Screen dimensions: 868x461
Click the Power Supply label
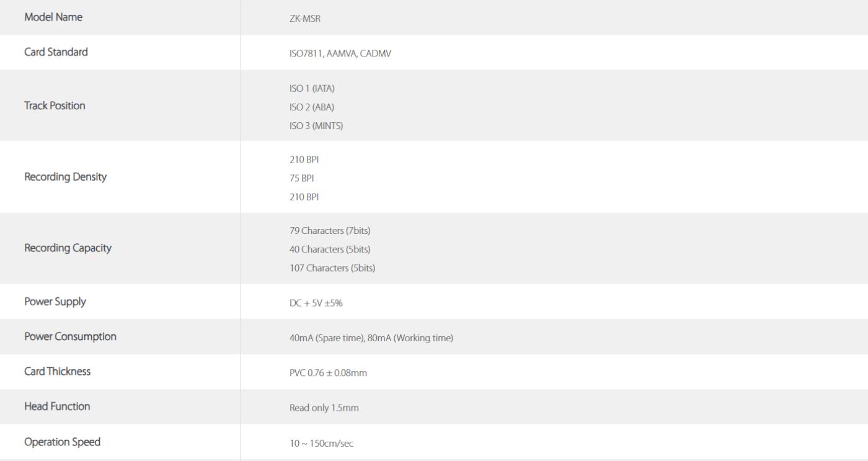[55, 302]
